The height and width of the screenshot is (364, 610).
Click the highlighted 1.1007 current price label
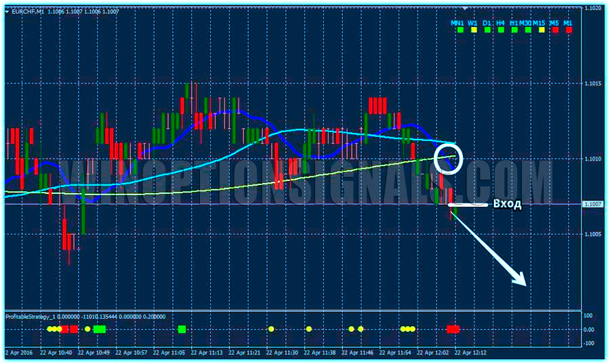[x=593, y=204]
